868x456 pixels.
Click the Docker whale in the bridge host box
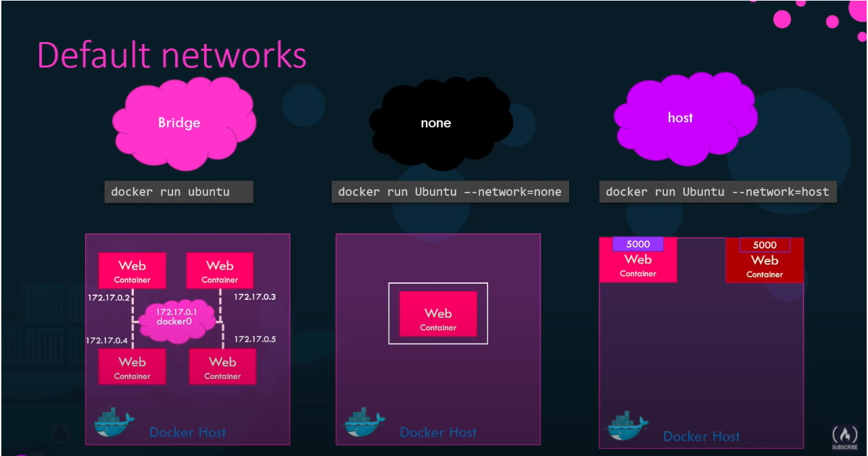(x=114, y=424)
